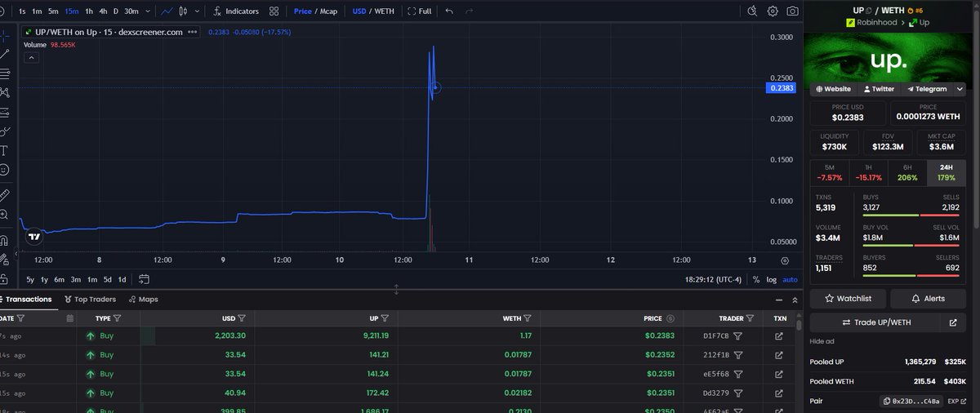980x413 pixels.
Task: Add pair to Watchlist
Action: click(848, 299)
